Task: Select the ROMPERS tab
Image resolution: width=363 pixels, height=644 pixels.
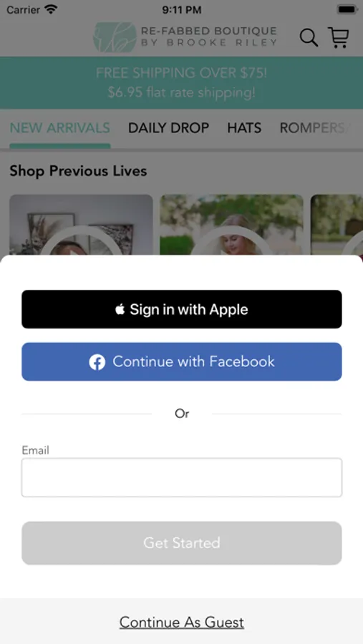Action: tap(316, 128)
